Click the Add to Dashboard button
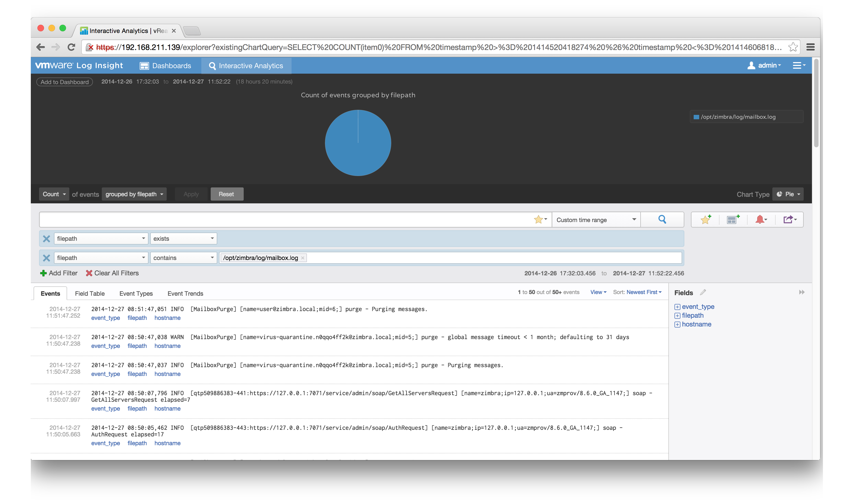The image size is (851, 504). tap(65, 82)
